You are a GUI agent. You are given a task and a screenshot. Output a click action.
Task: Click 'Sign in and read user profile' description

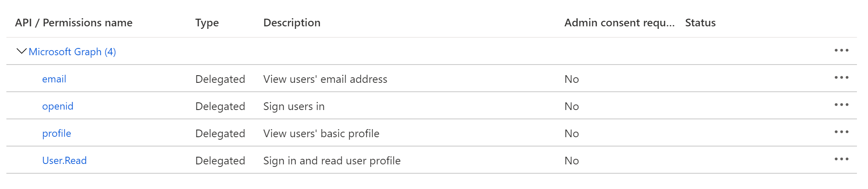tap(332, 161)
